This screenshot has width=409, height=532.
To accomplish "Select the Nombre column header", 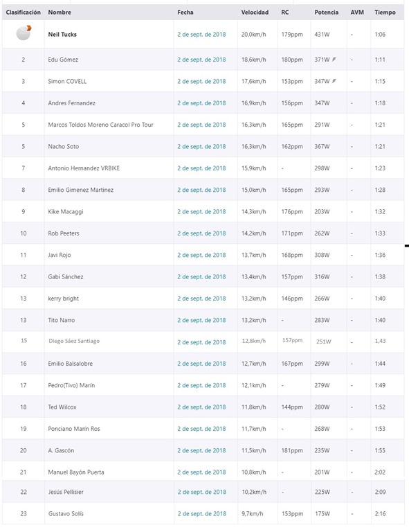I will pyautogui.click(x=60, y=12).
